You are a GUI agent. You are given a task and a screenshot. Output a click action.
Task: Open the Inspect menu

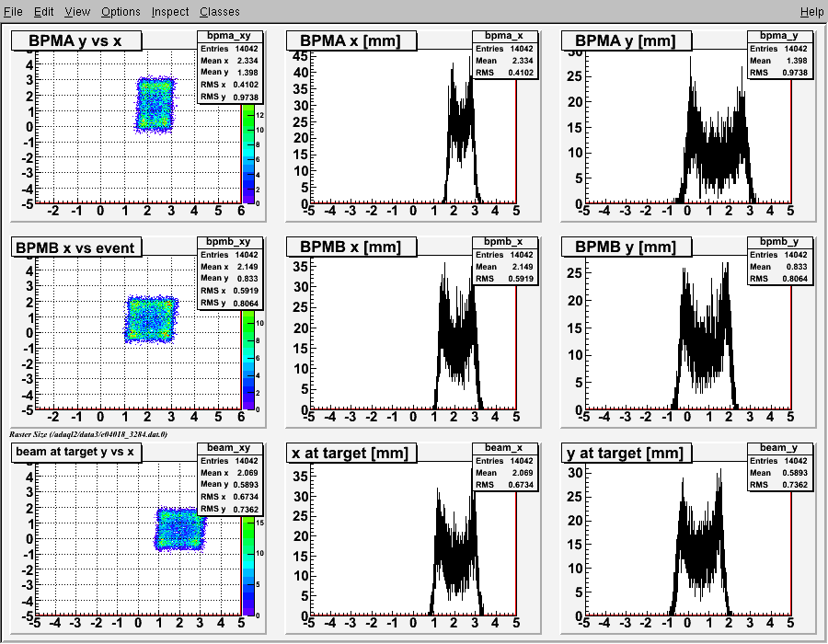(170, 12)
